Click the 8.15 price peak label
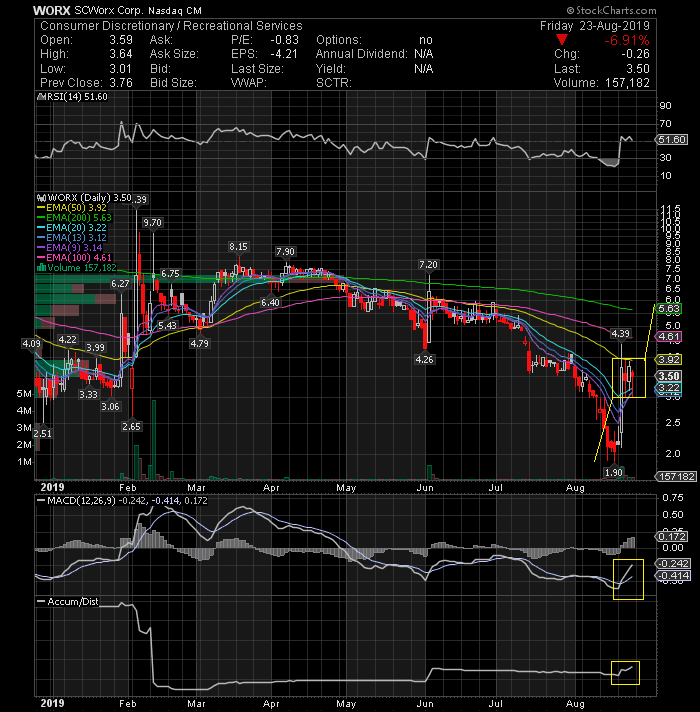Image resolution: width=700 pixels, height=712 pixels. click(x=238, y=247)
